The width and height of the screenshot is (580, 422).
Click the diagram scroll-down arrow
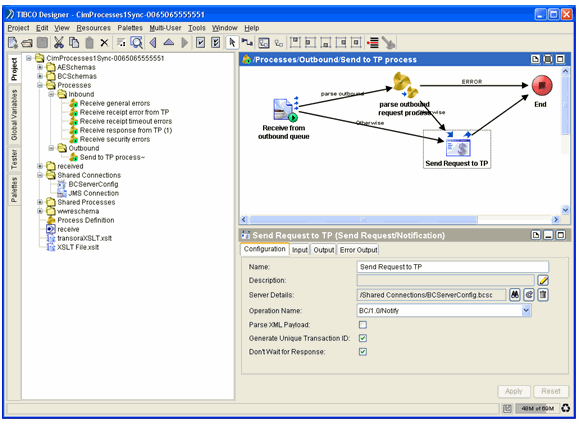(565, 210)
